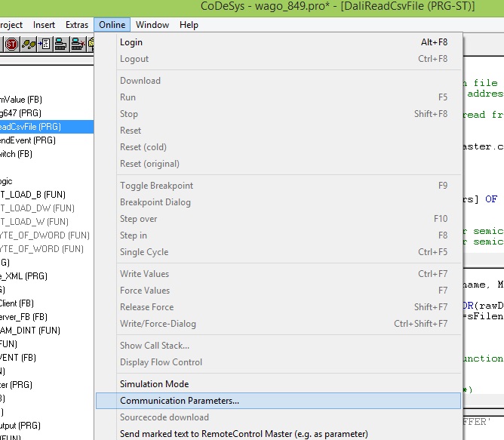The height and width of the screenshot is (440, 504).
Task: Choose Reset (original) entry
Action: pos(278,164)
